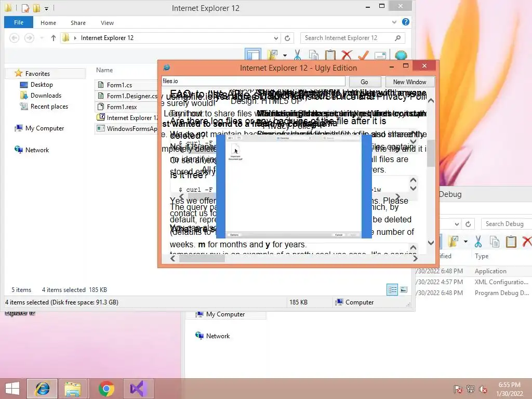Click the Properties card icon in top folder toolbar
Viewport: 532px width, 399px height.
pyautogui.click(x=380, y=55)
